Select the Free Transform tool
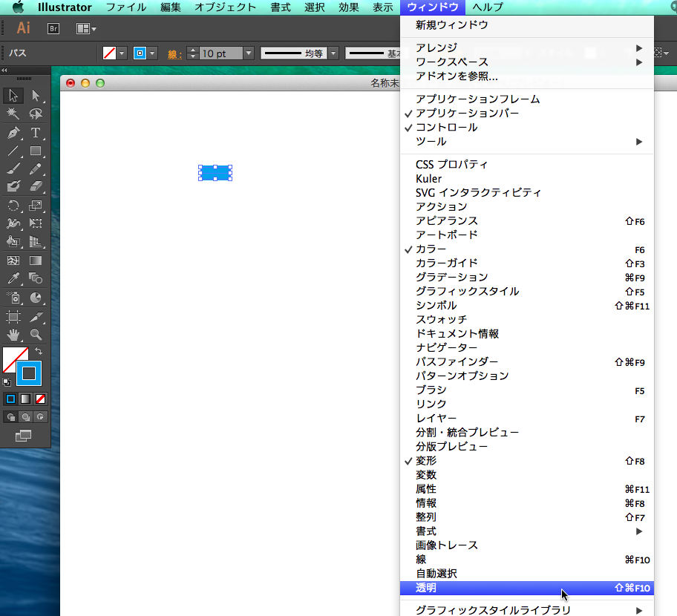The width and height of the screenshot is (677, 616). [36, 223]
